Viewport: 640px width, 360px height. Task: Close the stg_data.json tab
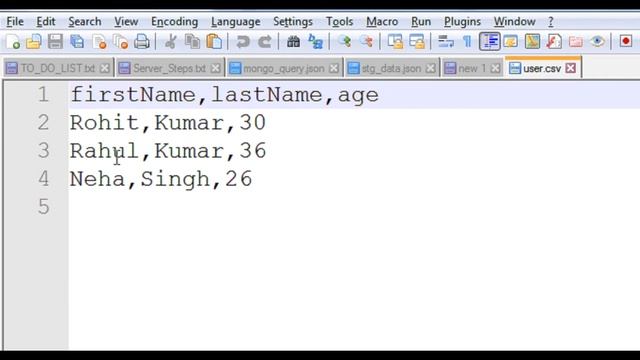point(430,68)
